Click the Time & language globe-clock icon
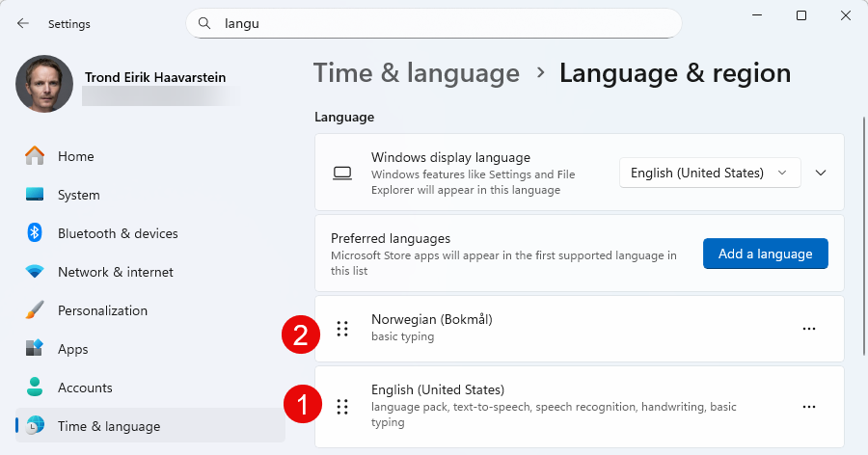 pyautogui.click(x=35, y=426)
